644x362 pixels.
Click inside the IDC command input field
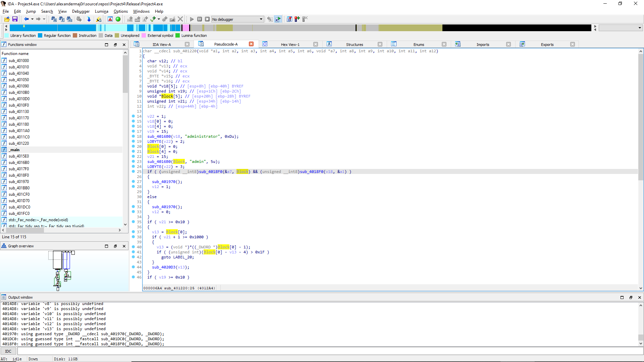coord(330,351)
